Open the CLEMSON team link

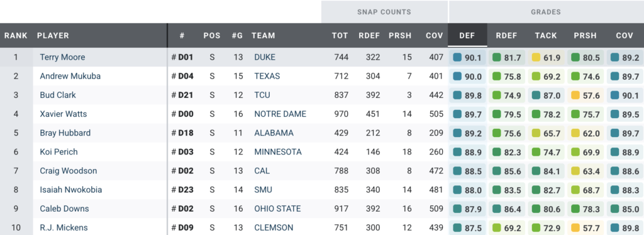click(x=274, y=227)
